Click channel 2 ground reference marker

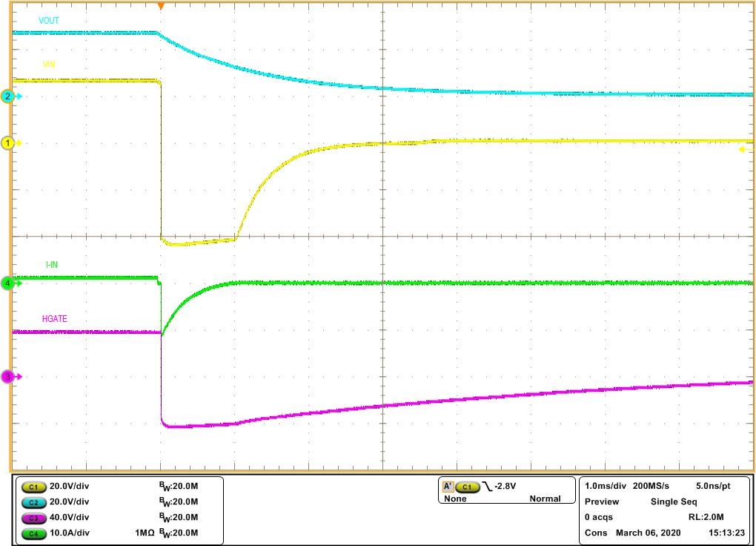9,96
